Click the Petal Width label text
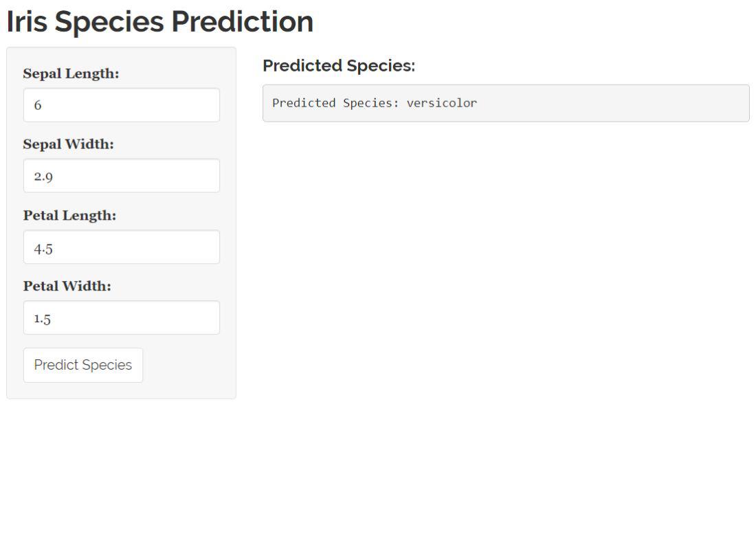 [x=67, y=286]
